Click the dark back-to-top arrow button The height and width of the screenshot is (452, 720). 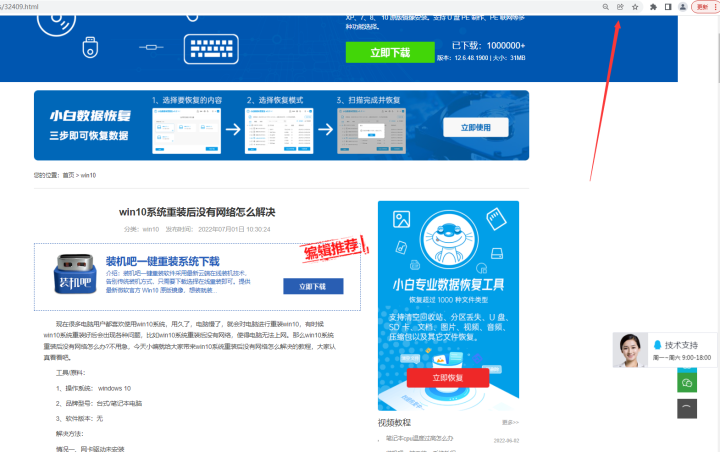coord(687,408)
